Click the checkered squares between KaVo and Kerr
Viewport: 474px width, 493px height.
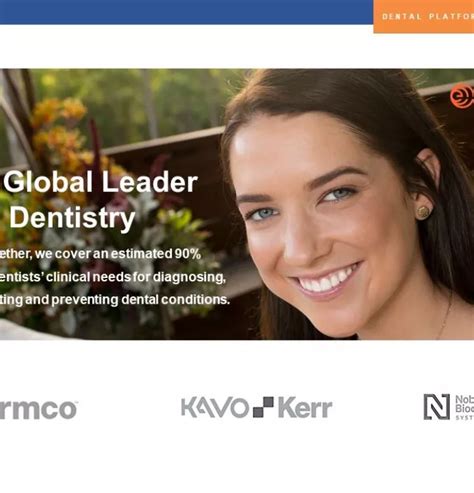263,407
